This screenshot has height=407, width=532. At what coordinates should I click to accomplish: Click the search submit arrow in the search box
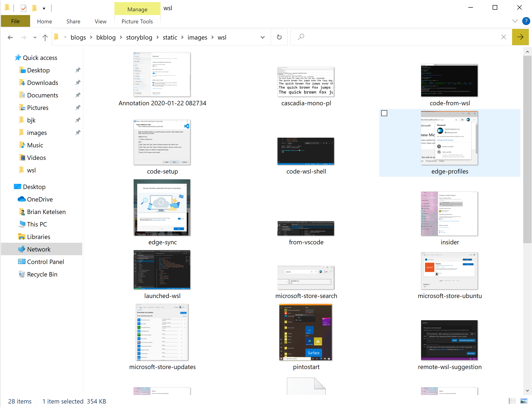520,37
